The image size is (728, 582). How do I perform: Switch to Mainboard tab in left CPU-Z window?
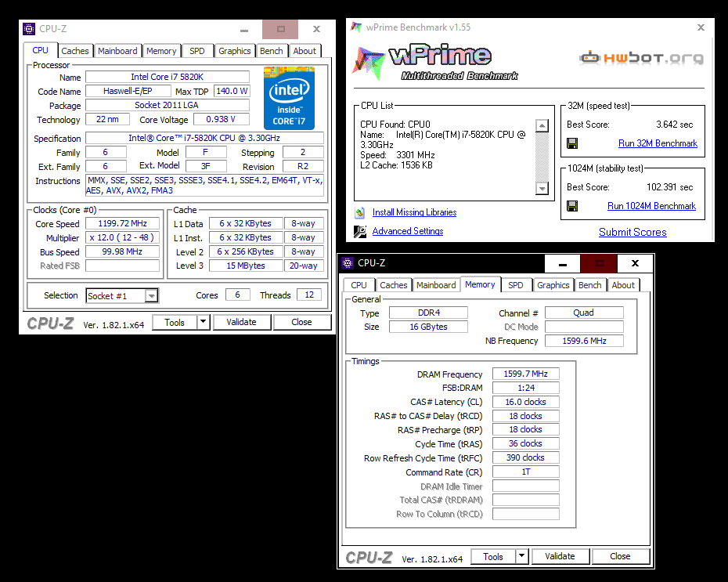point(117,51)
